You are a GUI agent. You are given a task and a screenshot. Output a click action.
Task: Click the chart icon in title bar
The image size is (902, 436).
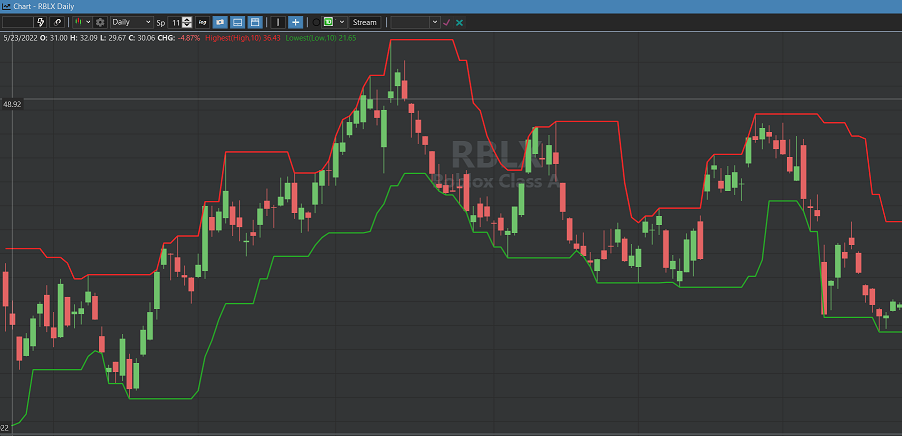click(6, 6)
